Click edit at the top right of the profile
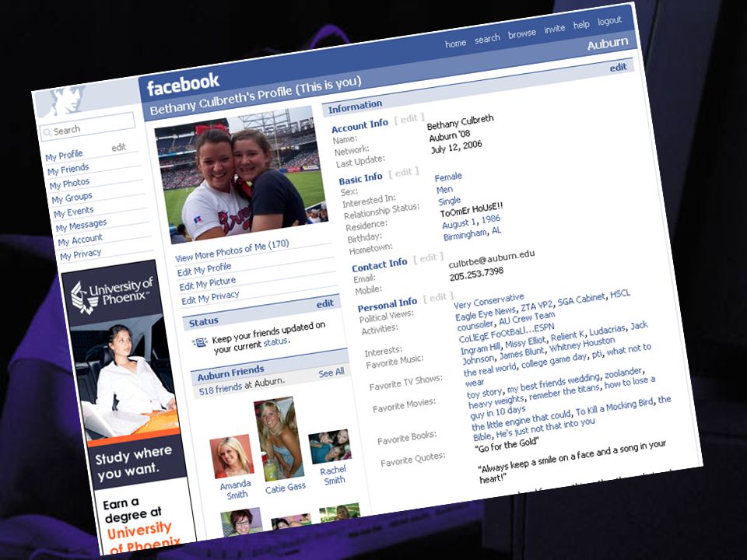This screenshot has height=560, width=747. (x=619, y=67)
